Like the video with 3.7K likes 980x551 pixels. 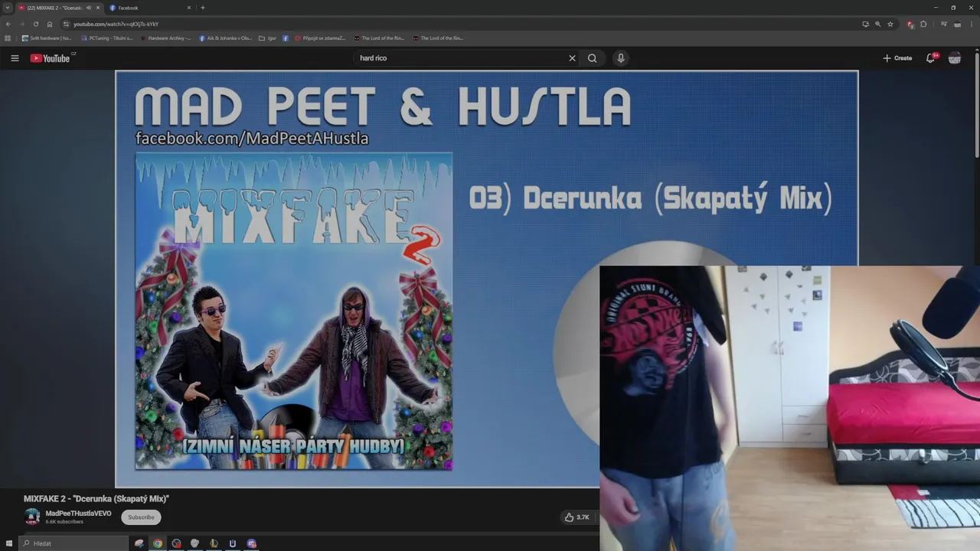coord(577,517)
